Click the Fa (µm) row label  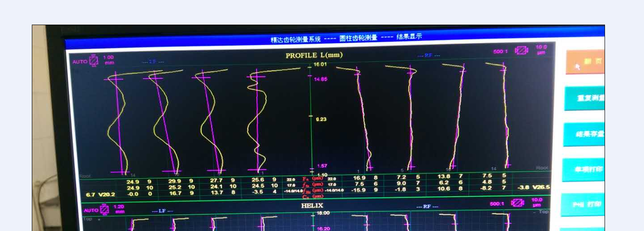click(x=313, y=179)
